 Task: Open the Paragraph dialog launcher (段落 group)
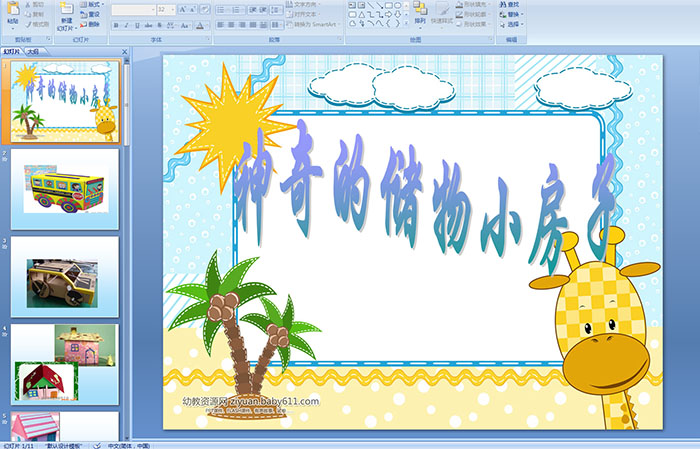pyautogui.click(x=340, y=39)
